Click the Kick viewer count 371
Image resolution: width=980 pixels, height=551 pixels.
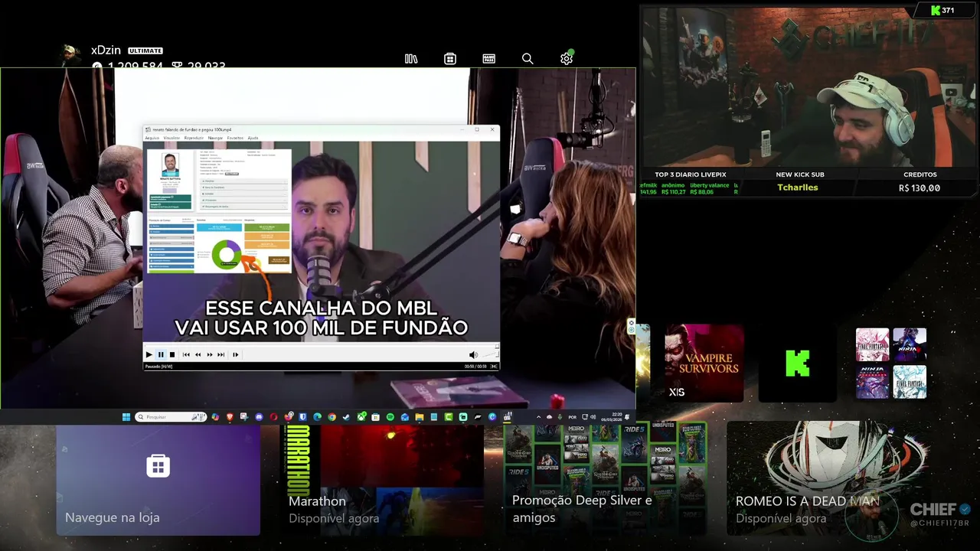[948, 11]
